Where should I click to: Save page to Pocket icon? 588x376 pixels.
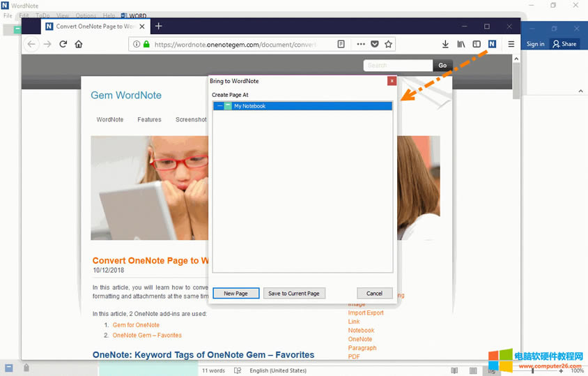point(375,45)
